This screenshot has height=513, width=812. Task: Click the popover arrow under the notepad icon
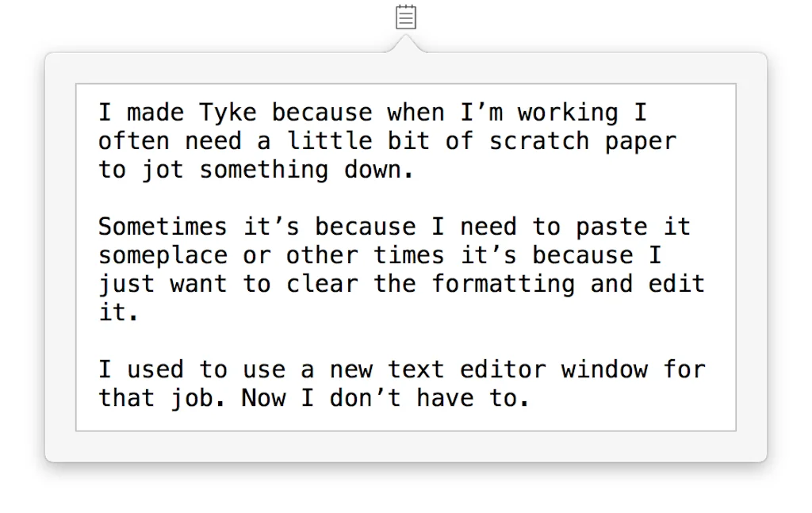pos(405,41)
